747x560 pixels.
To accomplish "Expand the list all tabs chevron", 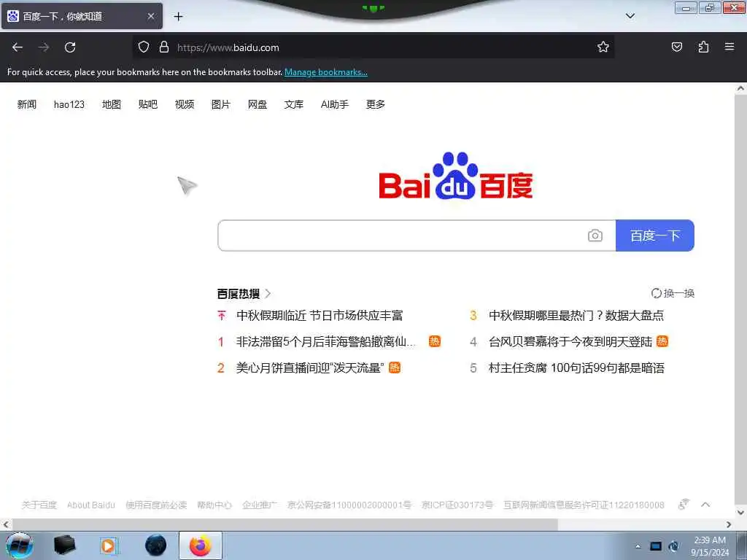I will point(630,16).
